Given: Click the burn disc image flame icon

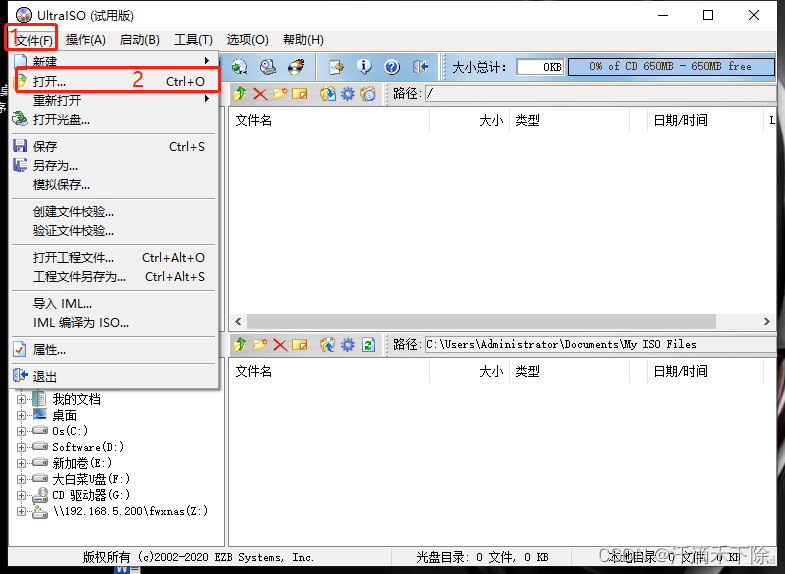Looking at the screenshot, I should pos(296,67).
